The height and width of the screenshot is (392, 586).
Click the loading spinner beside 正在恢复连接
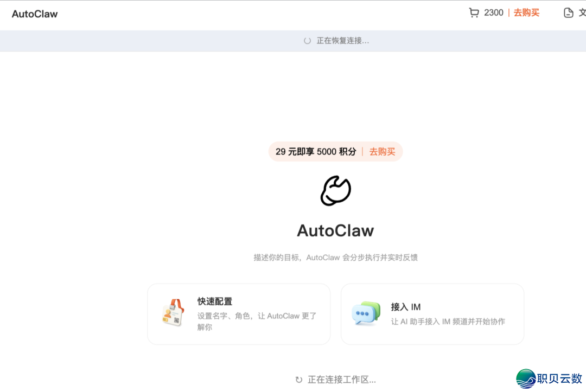pyautogui.click(x=306, y=40)
